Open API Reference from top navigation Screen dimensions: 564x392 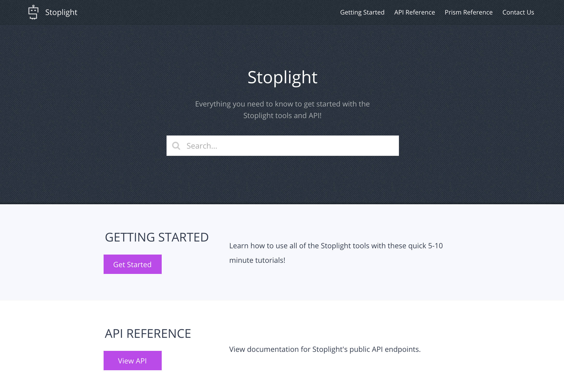tap(414, 12)
